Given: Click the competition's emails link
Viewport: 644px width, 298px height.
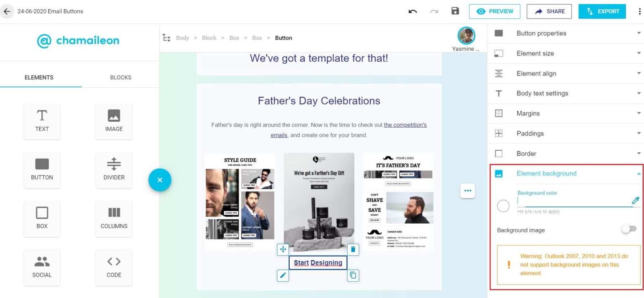Looking at the screenshot, I should 405,125.
